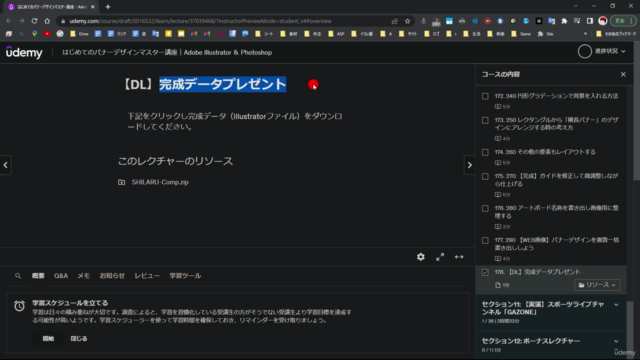The width and height of the screenshot is (640, 360).
Task: Check the box for lecture 173
Action: click(485, 120)
